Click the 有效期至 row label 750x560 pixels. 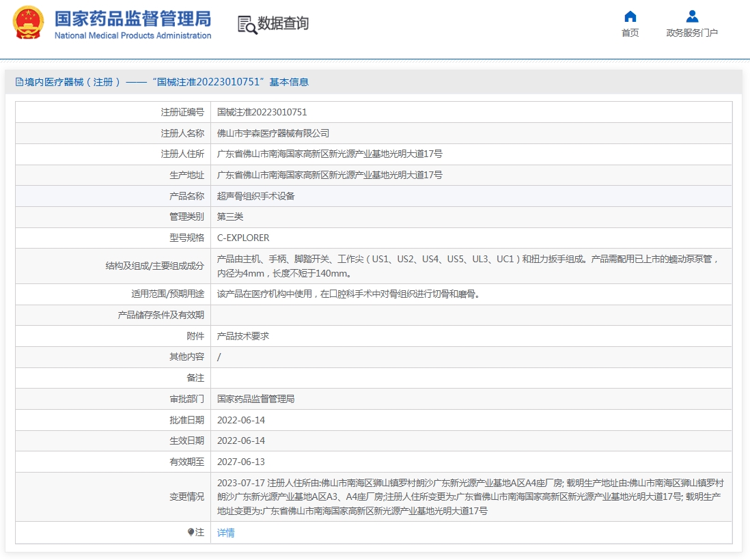[x=186, y=462]
